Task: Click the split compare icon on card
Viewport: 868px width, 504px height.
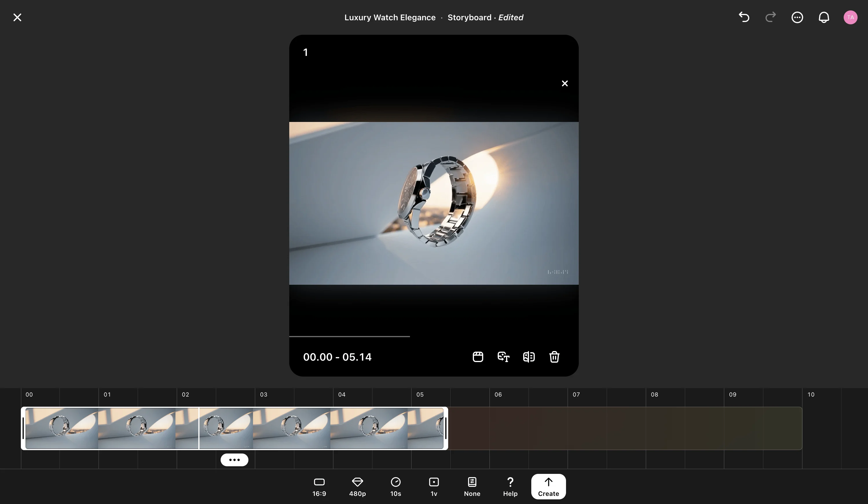Action: point(529,357)
